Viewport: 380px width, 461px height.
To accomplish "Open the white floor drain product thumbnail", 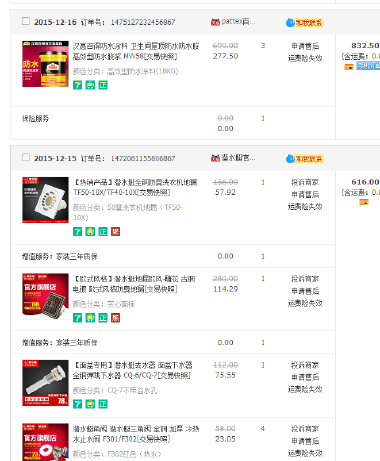I will tap(45, 200).
